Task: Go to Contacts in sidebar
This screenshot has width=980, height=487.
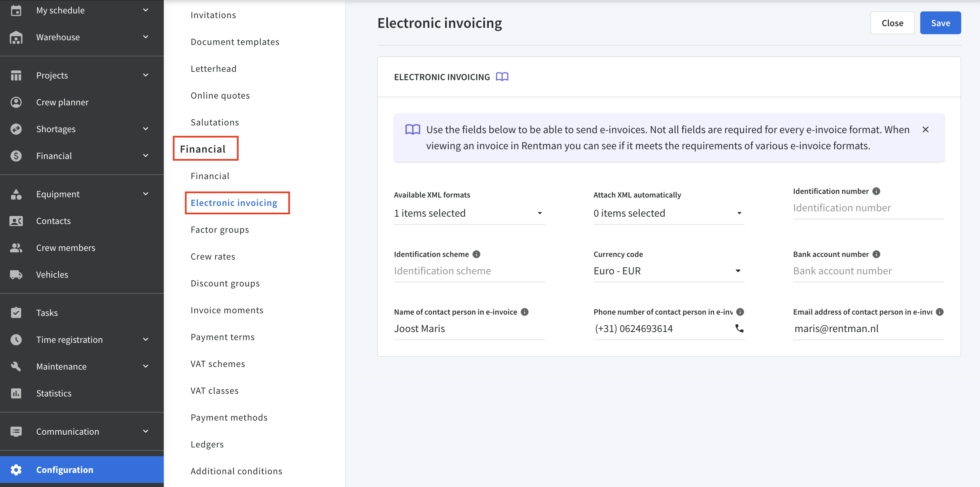Action: (53, 221)
